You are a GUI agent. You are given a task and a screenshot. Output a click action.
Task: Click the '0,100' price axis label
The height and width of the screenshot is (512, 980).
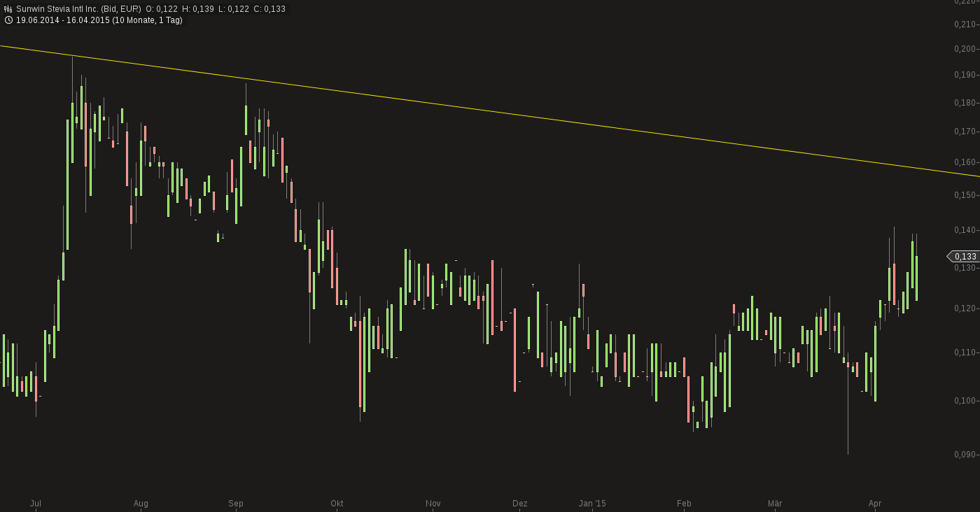point(965,401)
